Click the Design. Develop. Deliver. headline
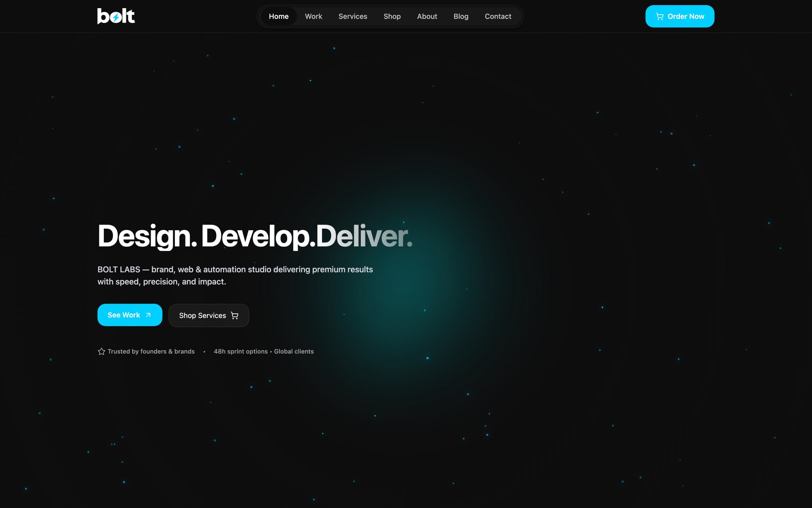 click(x=255, y=236)
